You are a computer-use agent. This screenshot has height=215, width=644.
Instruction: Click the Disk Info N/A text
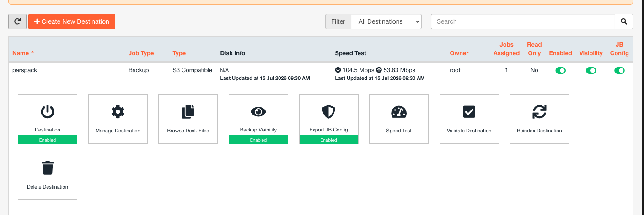[225, 70]
